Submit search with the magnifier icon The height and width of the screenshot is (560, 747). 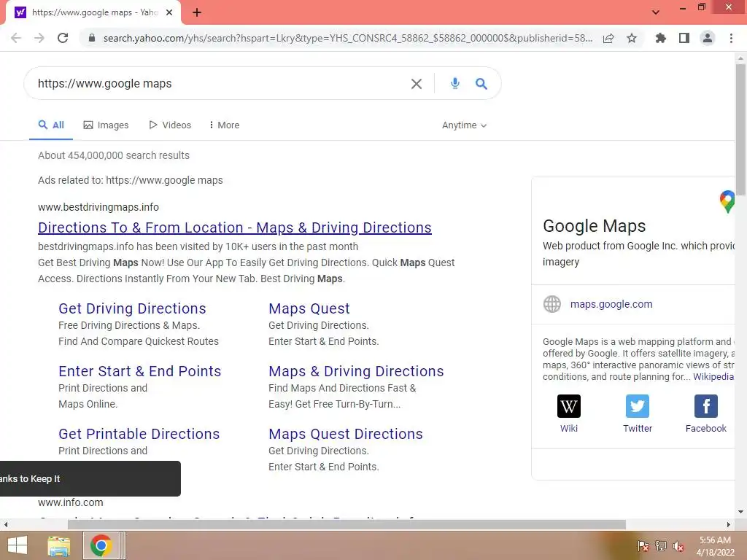[x=481, y=84]
